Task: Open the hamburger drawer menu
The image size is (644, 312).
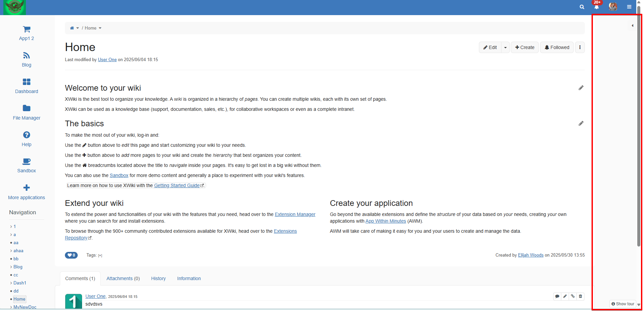Action: pos(629,7)
